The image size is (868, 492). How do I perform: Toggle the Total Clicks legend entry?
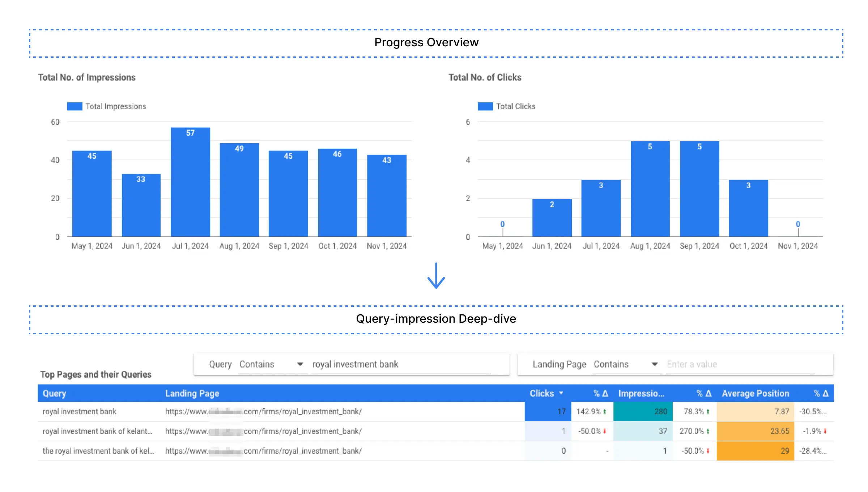point(516,106)
